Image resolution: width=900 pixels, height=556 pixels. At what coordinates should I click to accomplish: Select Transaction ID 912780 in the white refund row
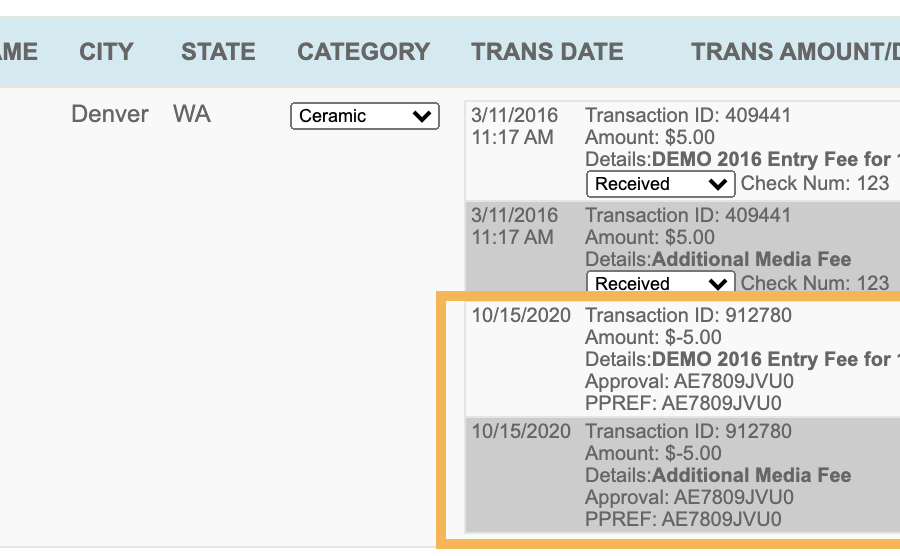[688, 315]
